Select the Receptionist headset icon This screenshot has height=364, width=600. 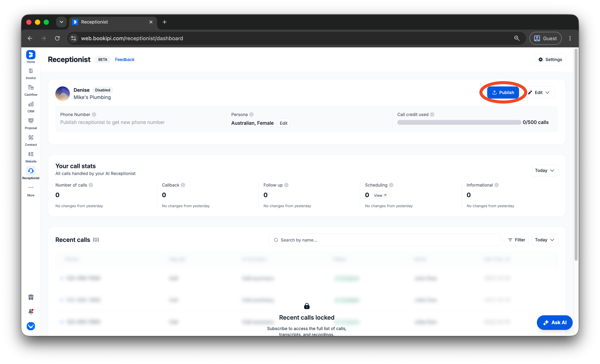[31, 171]
